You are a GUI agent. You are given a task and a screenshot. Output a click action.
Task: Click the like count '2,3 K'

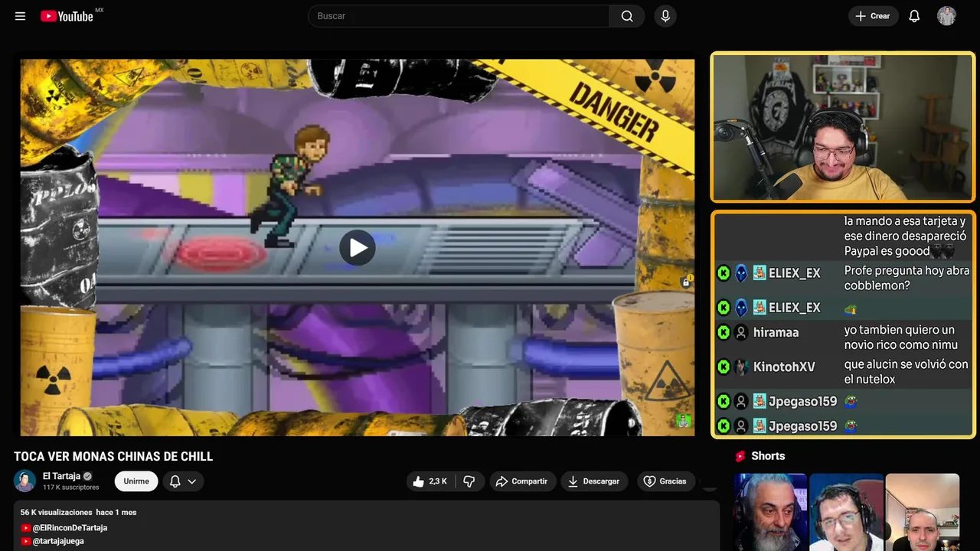(438, 481)
